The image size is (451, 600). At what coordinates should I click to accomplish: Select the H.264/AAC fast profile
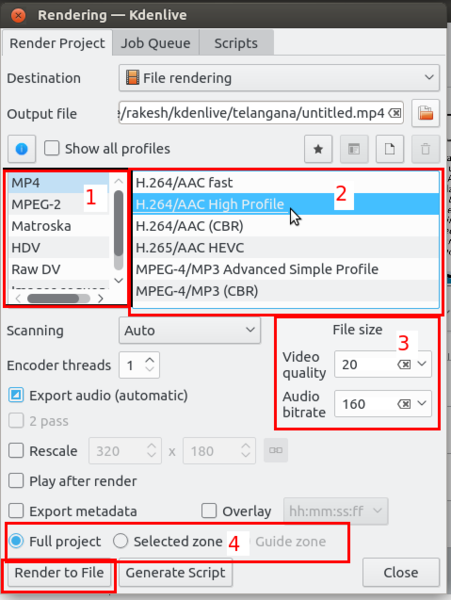(285, 183)
